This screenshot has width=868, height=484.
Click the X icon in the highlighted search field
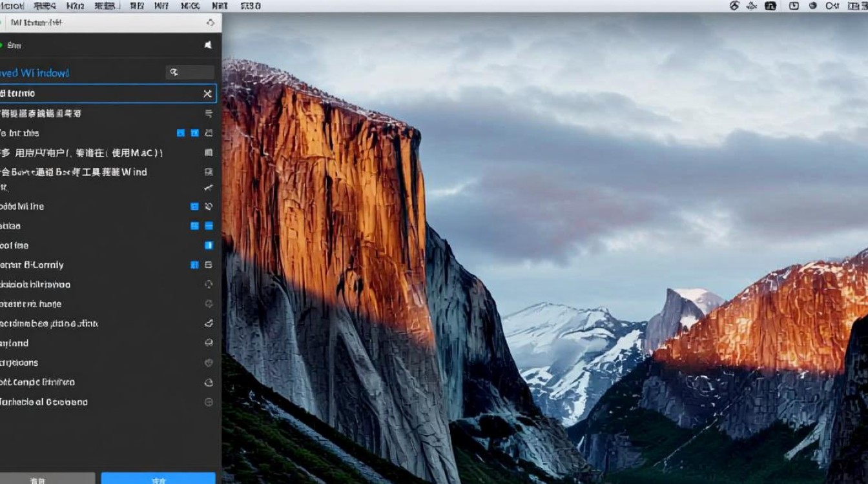[x=207, y=94]
